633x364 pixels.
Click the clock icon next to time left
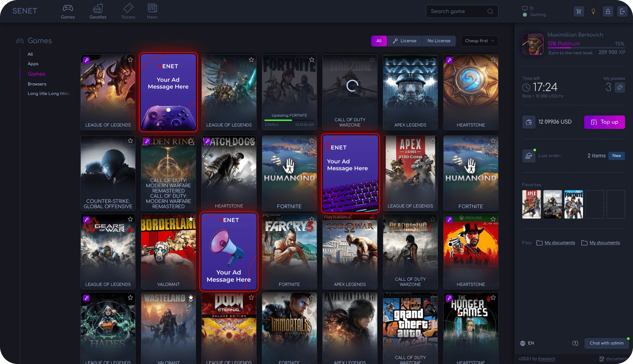[x=527, y=87]
